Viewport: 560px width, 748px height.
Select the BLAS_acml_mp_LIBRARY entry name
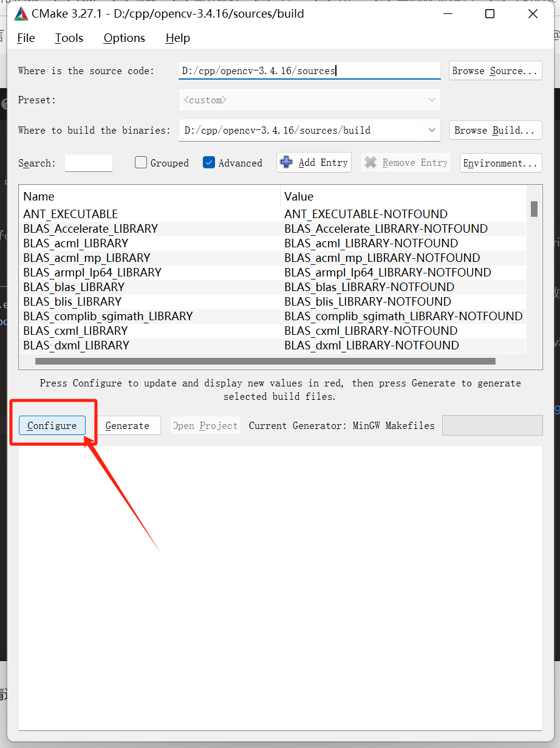(x=87, y=258)
